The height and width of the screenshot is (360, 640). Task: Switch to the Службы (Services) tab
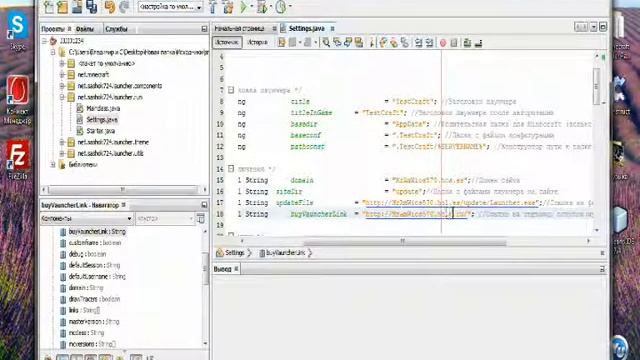tap(116, 29)
